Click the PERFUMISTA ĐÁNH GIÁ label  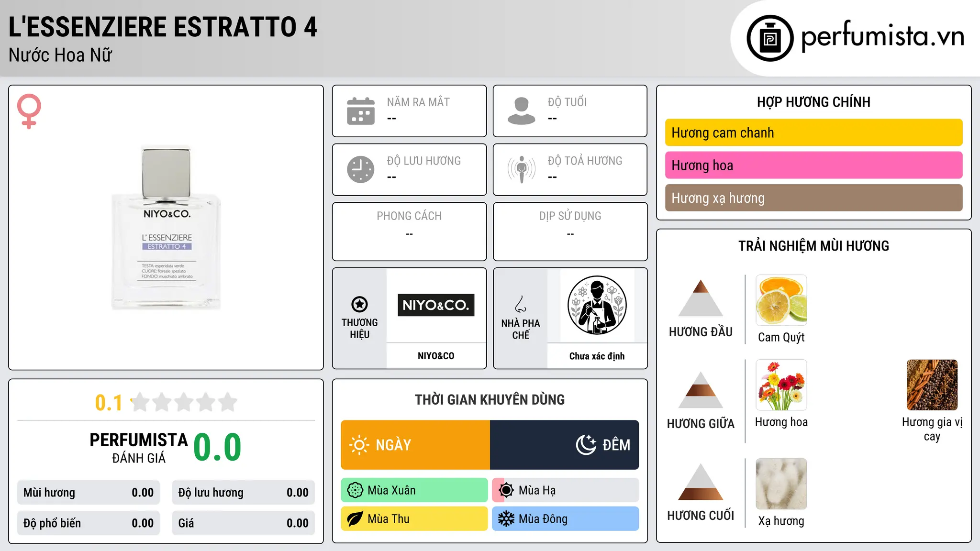point(139,448)
